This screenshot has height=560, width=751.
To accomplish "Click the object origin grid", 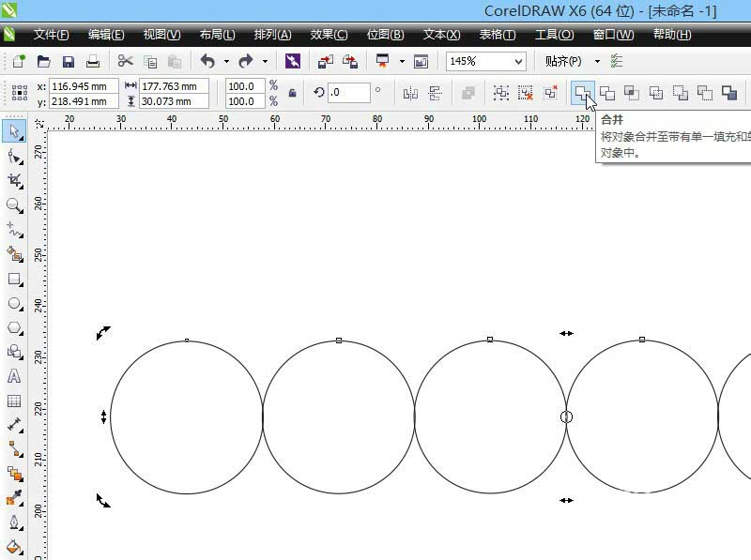I will point(19,93).
